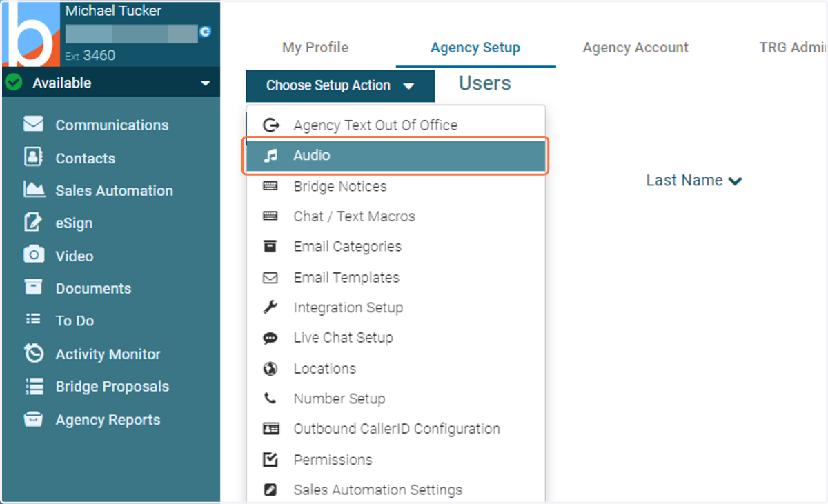
Task: Click the green Available status checkmark
Action: click(x=13, y=83)
